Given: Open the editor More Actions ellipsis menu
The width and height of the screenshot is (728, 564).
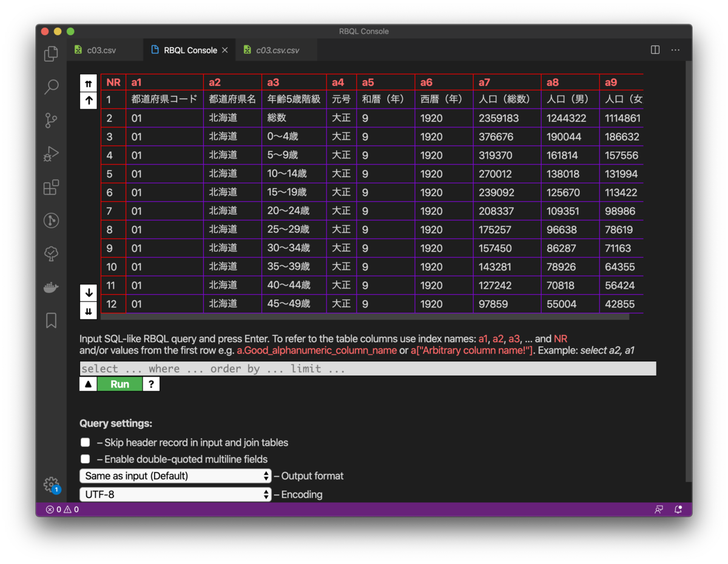Looking at the screenshot, I should click(675, 50).
